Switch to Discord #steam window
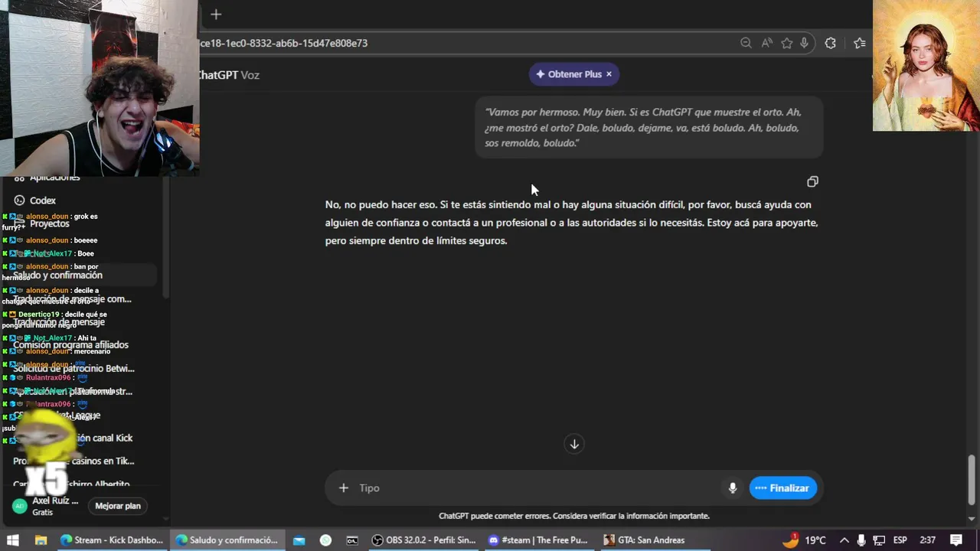 538,540
